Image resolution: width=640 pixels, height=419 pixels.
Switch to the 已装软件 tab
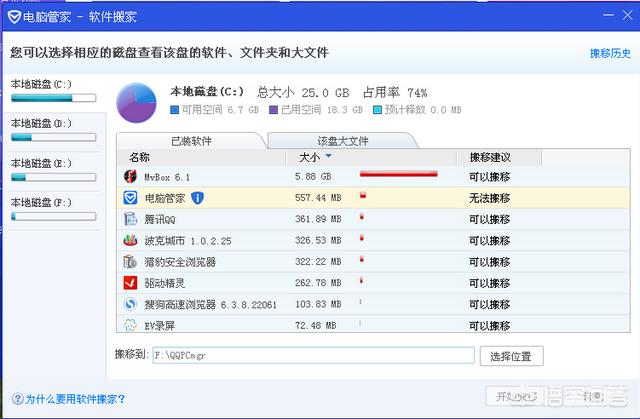(x=191, y=141)
